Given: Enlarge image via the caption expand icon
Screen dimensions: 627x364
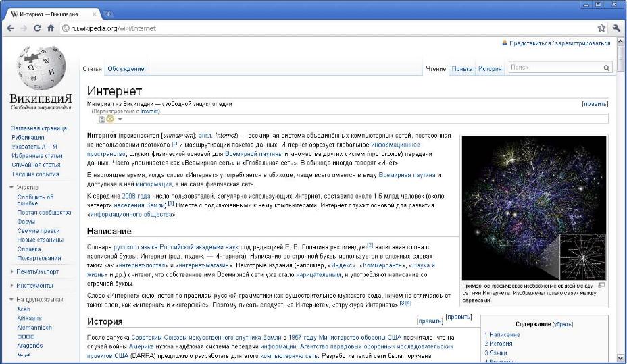Looking at the screenshot, I should tap(602, 285).
